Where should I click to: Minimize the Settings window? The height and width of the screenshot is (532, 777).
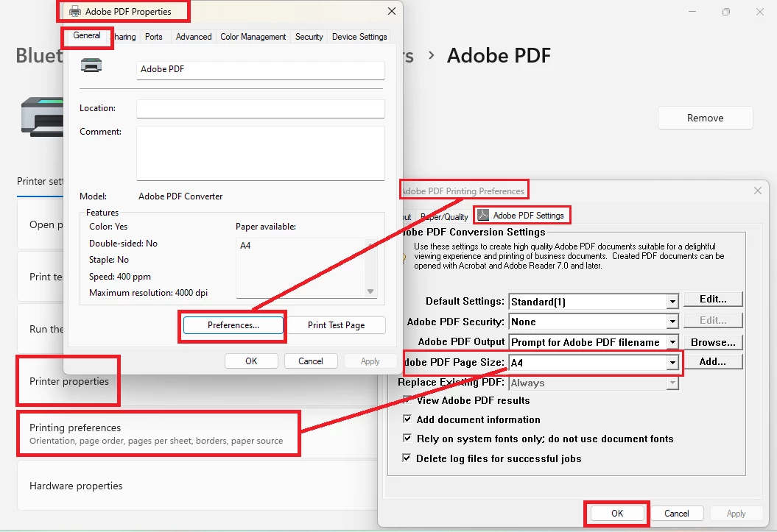pos(692,11)
